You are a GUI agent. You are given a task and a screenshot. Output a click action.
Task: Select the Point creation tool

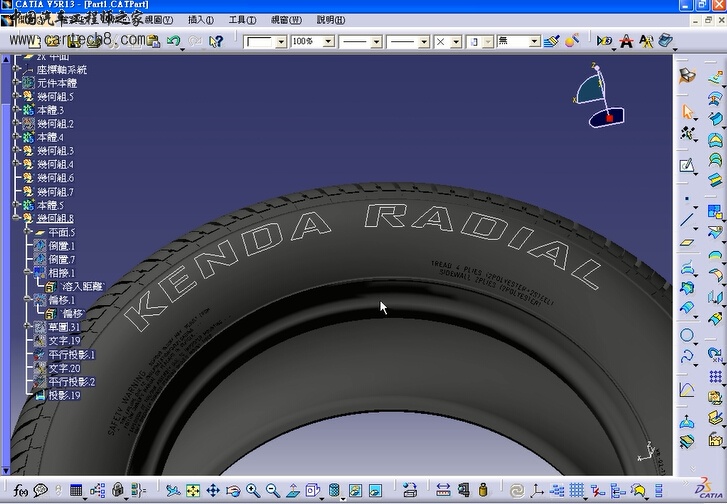pyautogui.click(x=687, y=198)
